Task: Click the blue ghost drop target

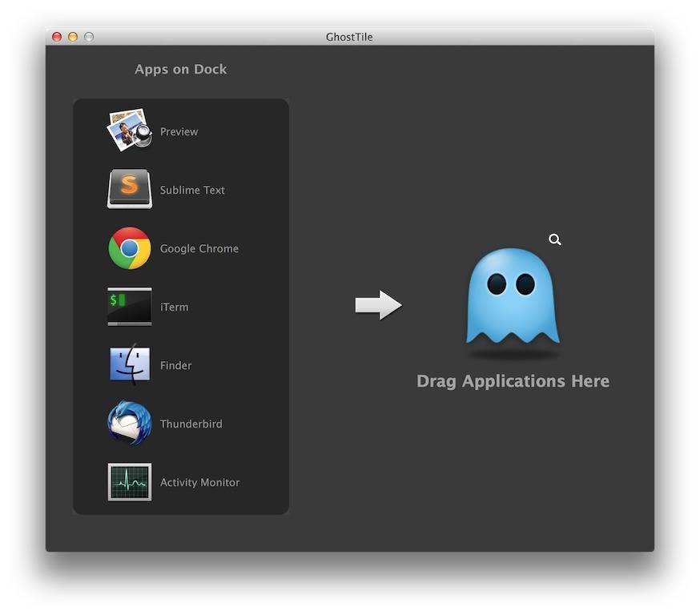Action: point(513,296)
